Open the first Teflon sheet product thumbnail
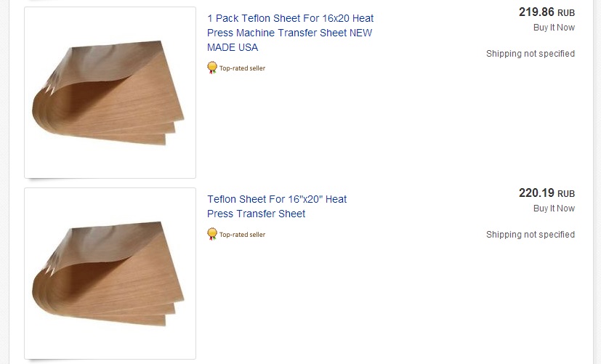 (110, 92)
